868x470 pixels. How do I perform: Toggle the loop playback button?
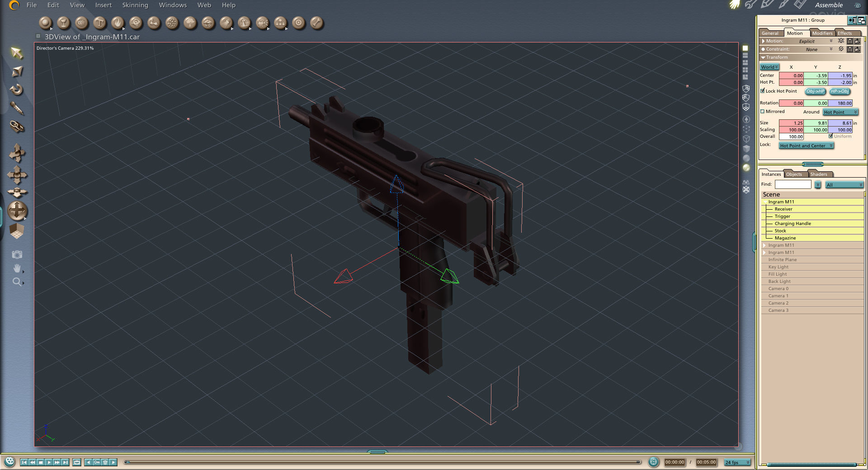pyautogui.click(x=77, y=462)
